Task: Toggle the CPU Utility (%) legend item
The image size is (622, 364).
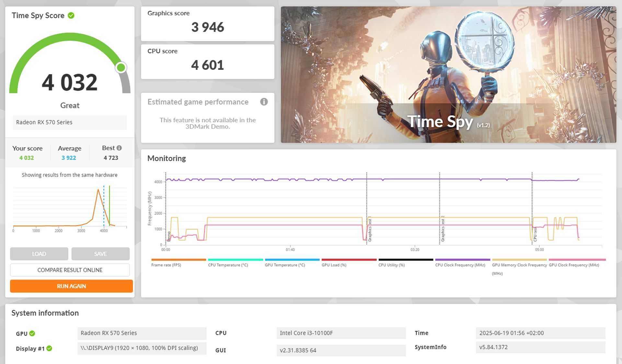Action: (406, 262)
